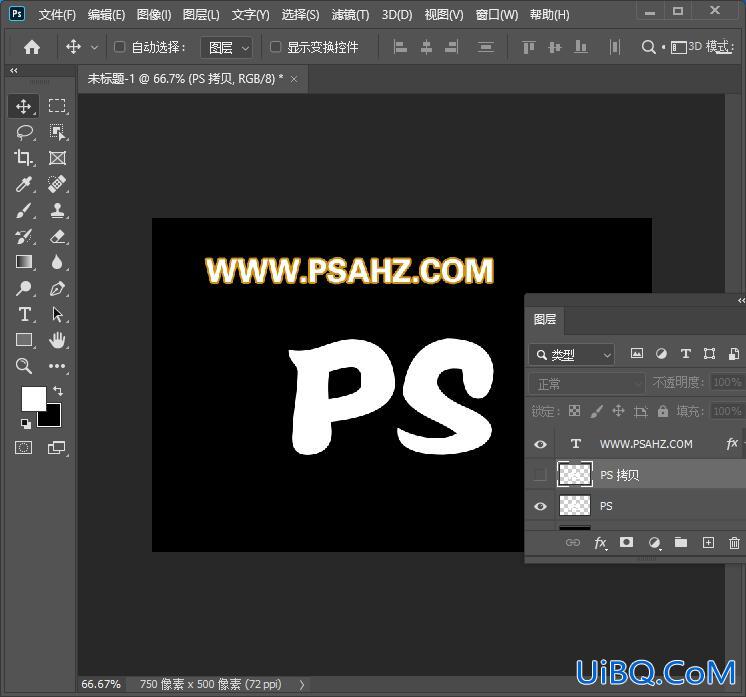This screenshot has height=697, width=746.
Task: Open the 编辑(E) menu
Action: 107,15
